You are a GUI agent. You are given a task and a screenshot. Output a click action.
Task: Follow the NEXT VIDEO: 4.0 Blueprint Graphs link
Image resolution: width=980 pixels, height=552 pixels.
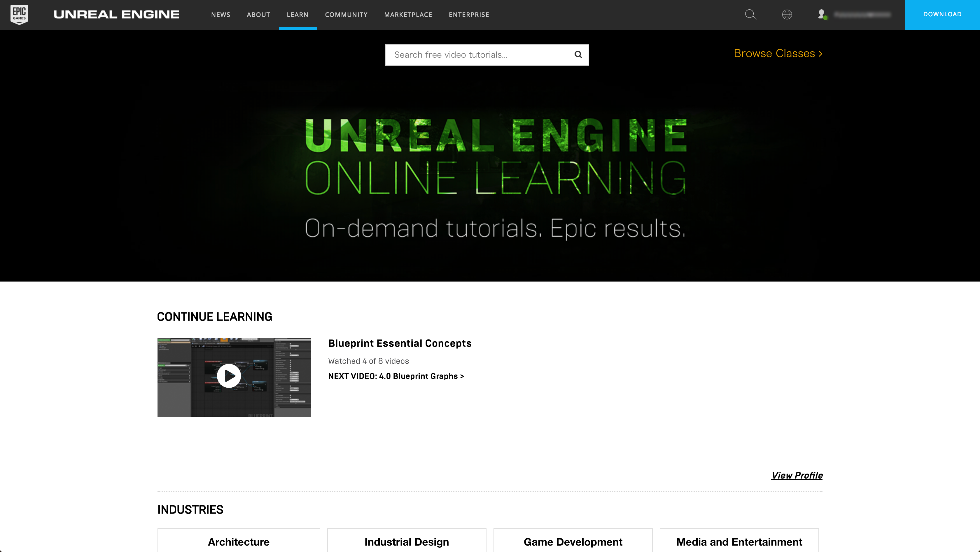coord(396,376)
